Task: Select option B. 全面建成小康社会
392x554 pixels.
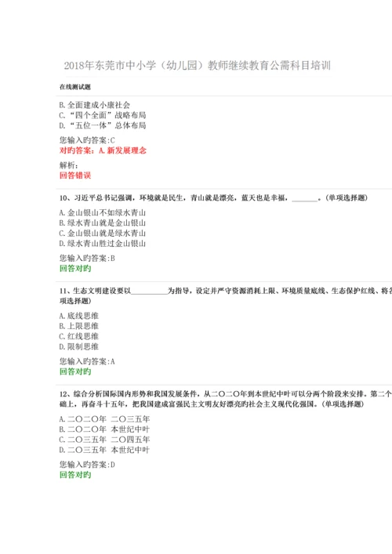Action: tap(94, 105)
